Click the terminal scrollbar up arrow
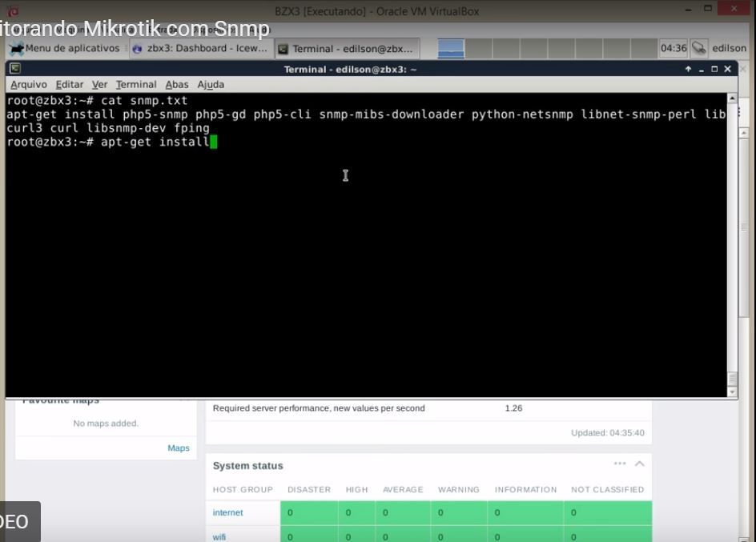The width and height of the screenshot is (756, 542). click(732, 98)
